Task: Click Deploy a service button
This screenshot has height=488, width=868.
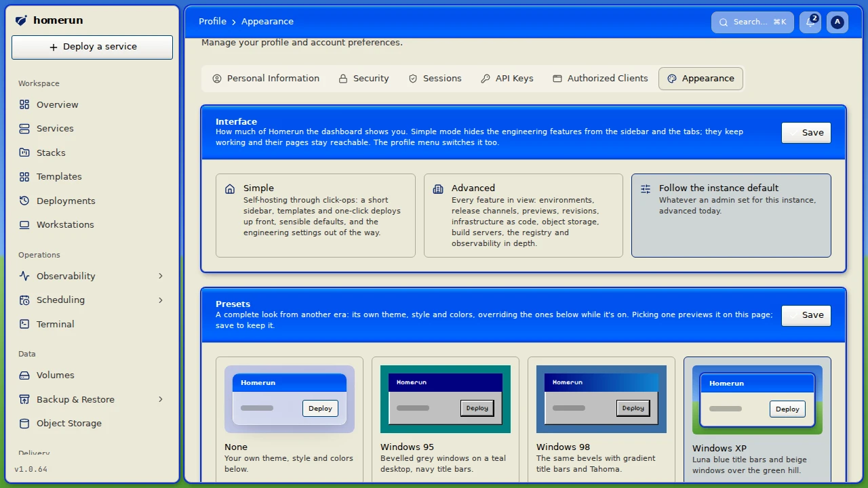Action: (x=92, y=47)
